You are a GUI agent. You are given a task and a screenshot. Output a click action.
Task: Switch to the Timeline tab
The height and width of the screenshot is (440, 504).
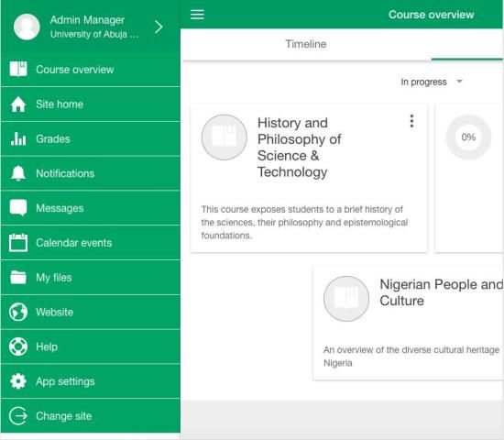(306, 44)
